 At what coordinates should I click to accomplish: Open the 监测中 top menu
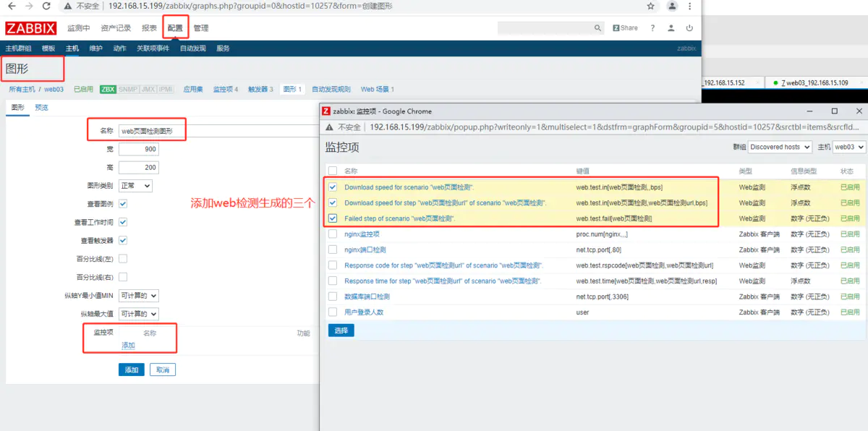click(x=78, y=28)
